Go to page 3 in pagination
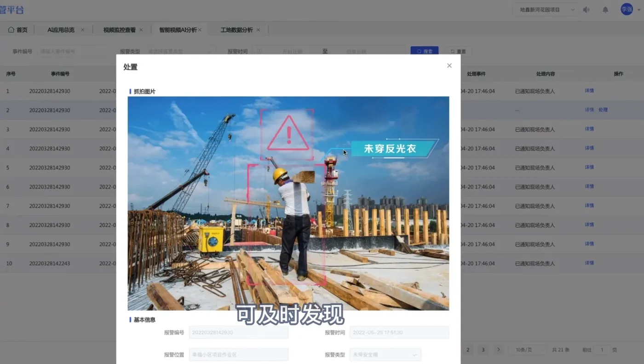 483,350
